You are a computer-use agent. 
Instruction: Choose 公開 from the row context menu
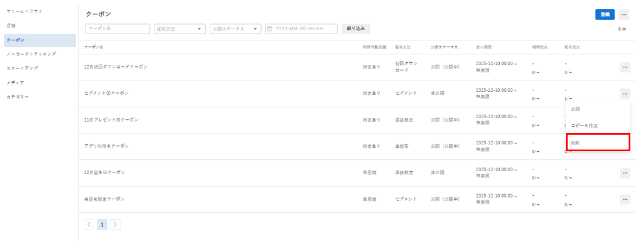[x=598, y=110]
